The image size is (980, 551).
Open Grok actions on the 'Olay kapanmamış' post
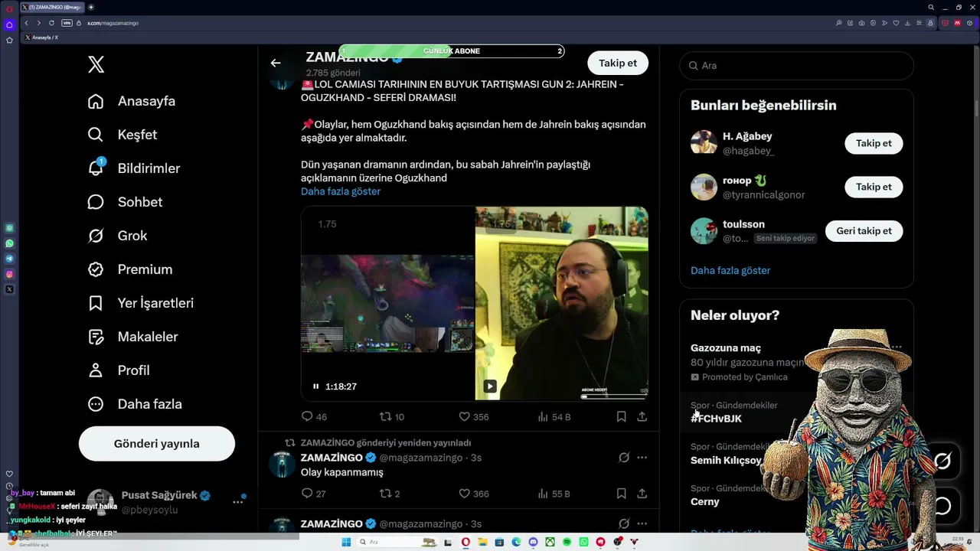624,458
